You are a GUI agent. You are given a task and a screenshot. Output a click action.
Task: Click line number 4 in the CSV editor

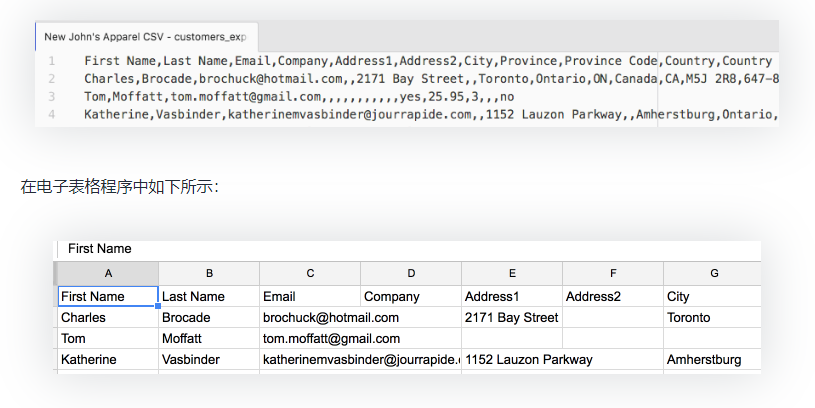click(x=51, y=114)
